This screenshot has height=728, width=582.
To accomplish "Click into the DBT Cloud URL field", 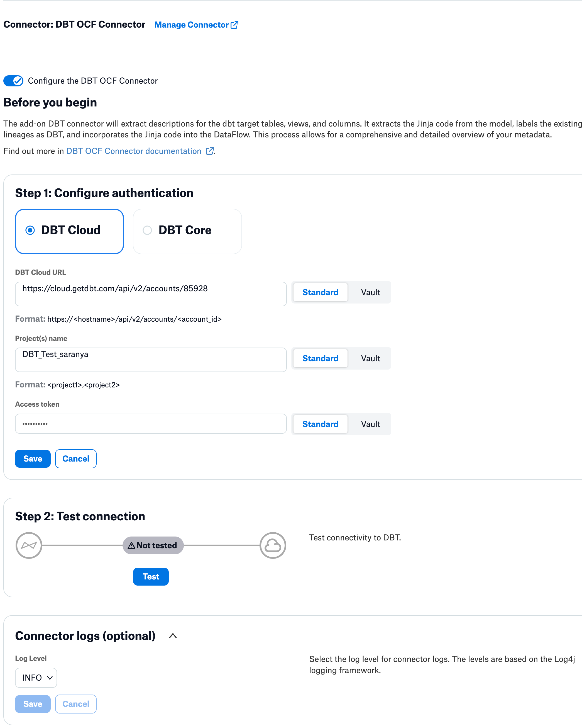I will coord(151,294).
